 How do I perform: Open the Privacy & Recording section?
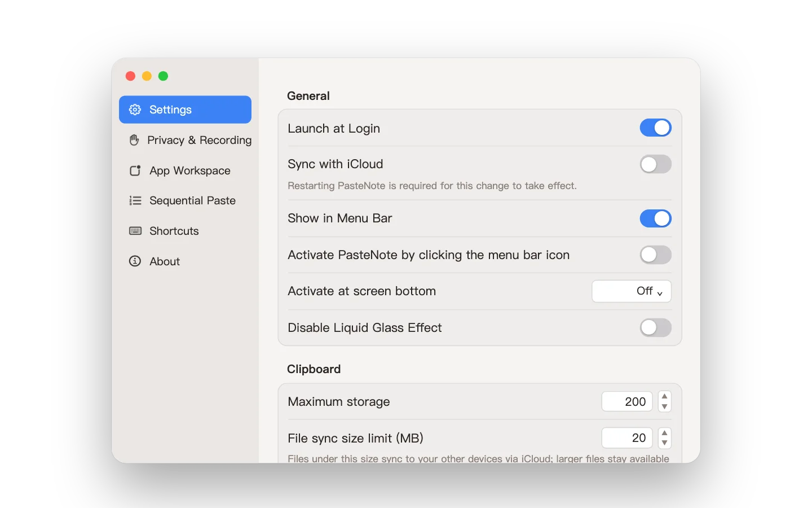pos(185,140)
